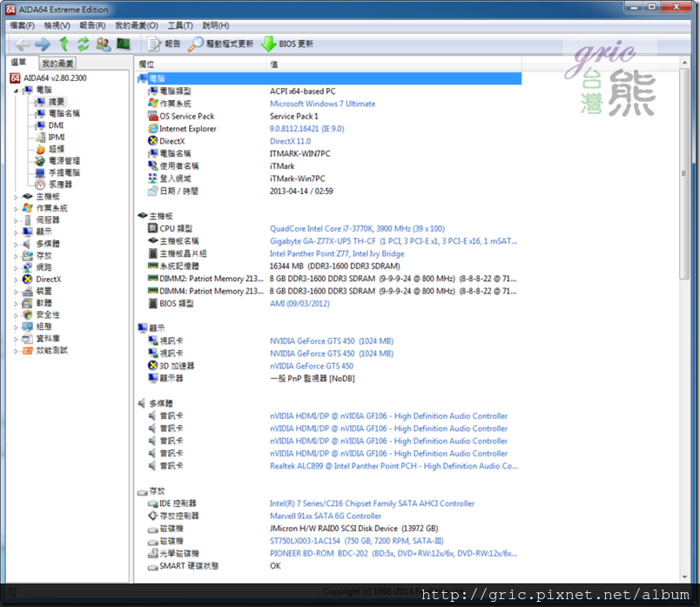Open BIOS 更新 with the green arrow
The width and height of the screenshot is (700, 607).
[x=287, y=44]
